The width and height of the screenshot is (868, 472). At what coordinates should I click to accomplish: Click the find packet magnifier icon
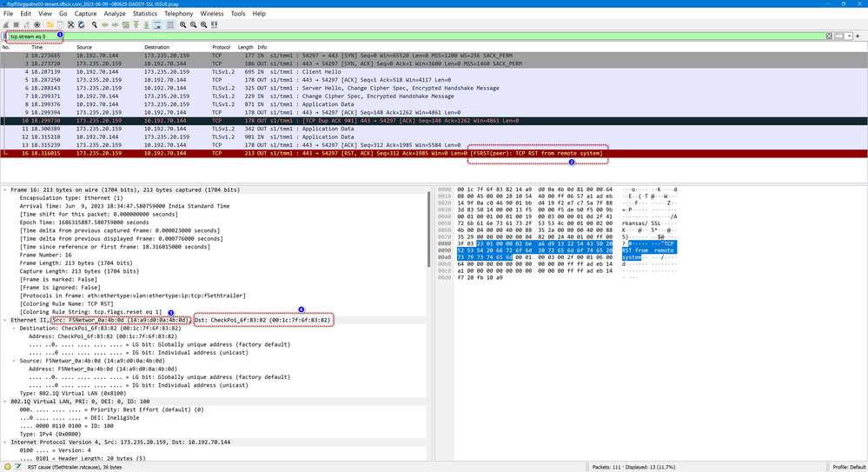pos(94,25)
